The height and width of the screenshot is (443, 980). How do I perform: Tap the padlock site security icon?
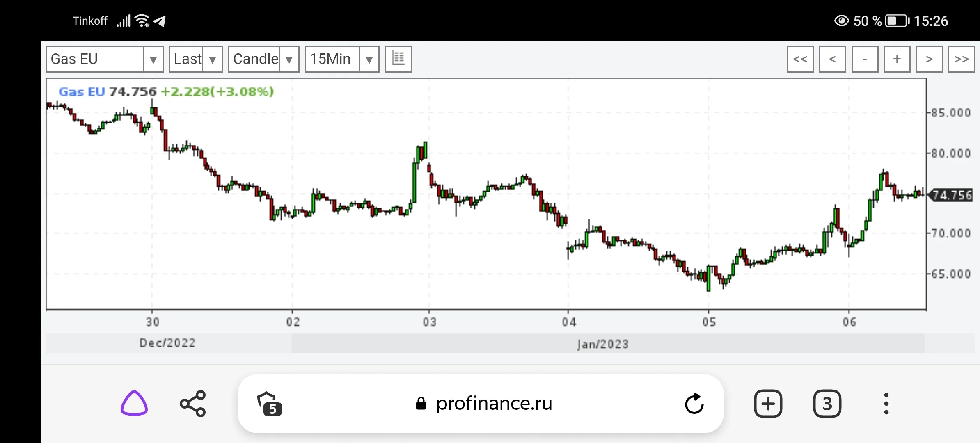coord(421,404)
